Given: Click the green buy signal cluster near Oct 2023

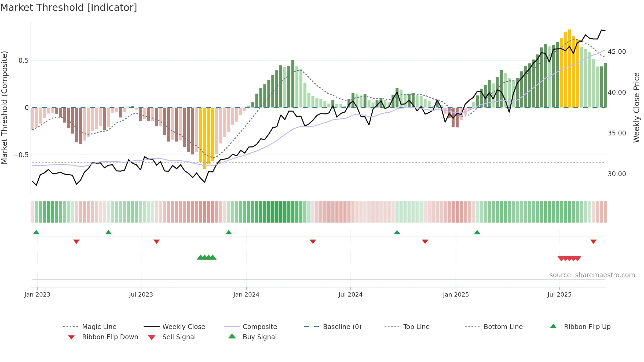Looking at the screenshot, I should point(207,257).
